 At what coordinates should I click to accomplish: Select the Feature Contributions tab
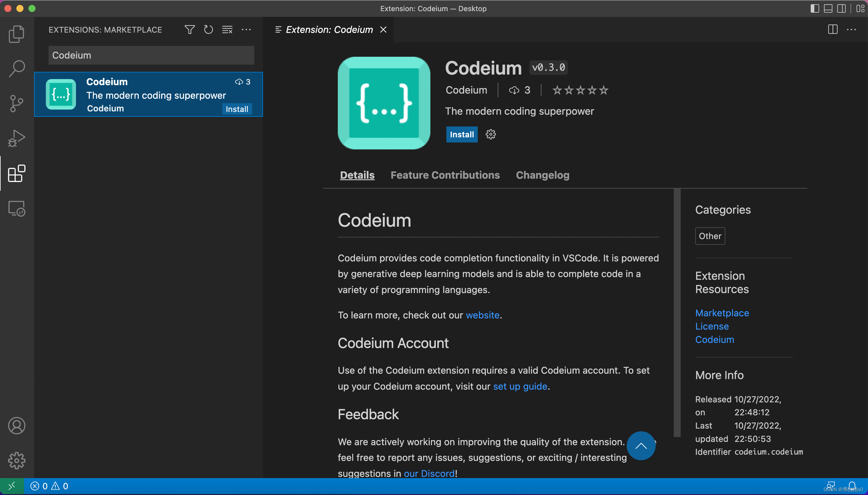(x=445, y=175)
